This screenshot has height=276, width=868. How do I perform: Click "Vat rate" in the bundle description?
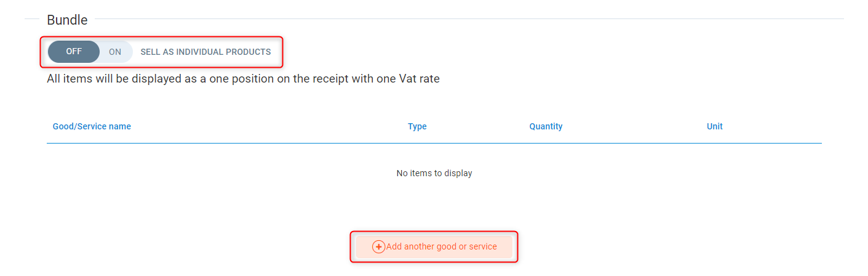click(x=419, y=79)
